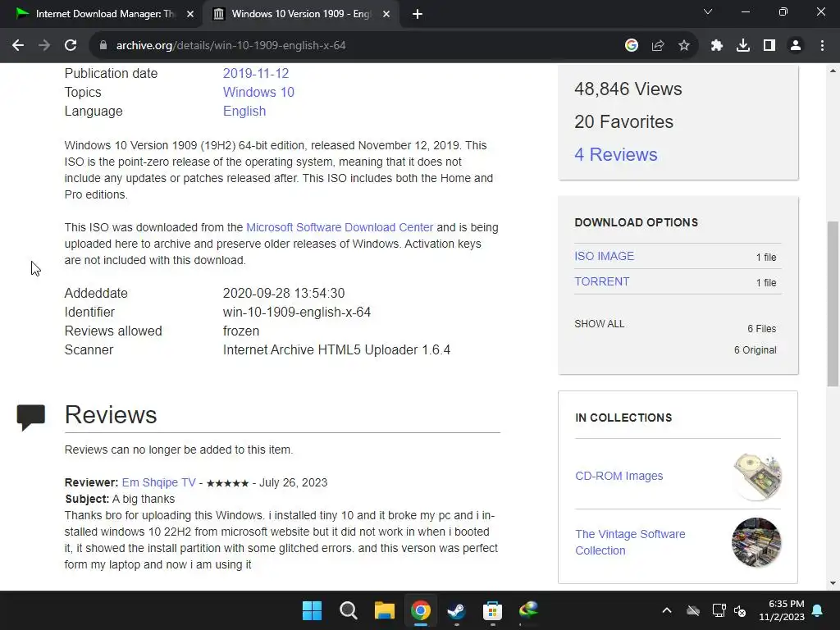Close the Internet Download Manager tab
This screenshot has height=630, width=840.
click(x=190, y=15)
